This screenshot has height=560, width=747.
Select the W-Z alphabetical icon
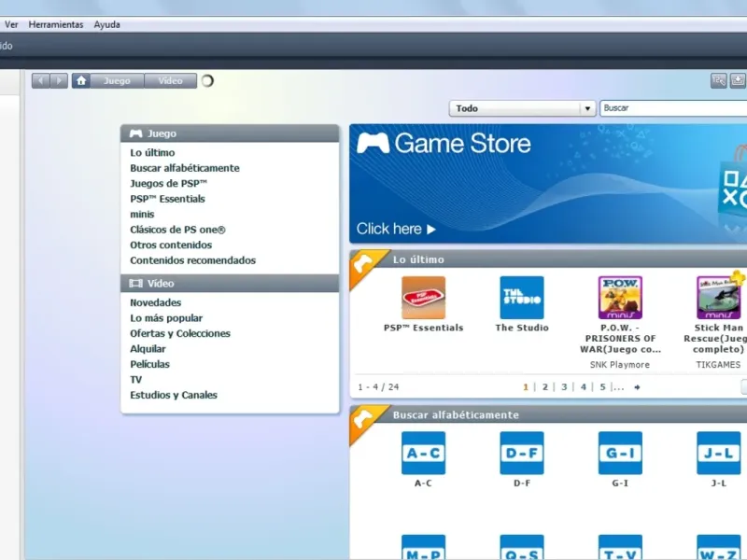coord(718,547)
